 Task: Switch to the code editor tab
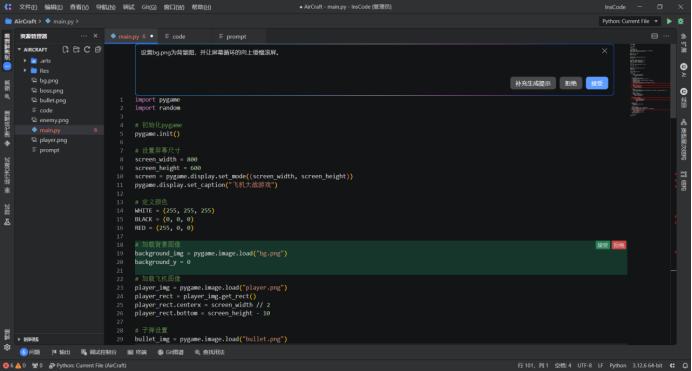(x=185, y=36)
